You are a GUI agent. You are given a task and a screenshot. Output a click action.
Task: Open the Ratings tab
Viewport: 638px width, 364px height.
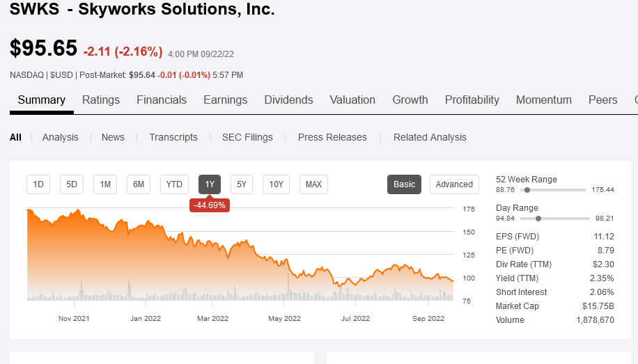click(x=101, y=100)
